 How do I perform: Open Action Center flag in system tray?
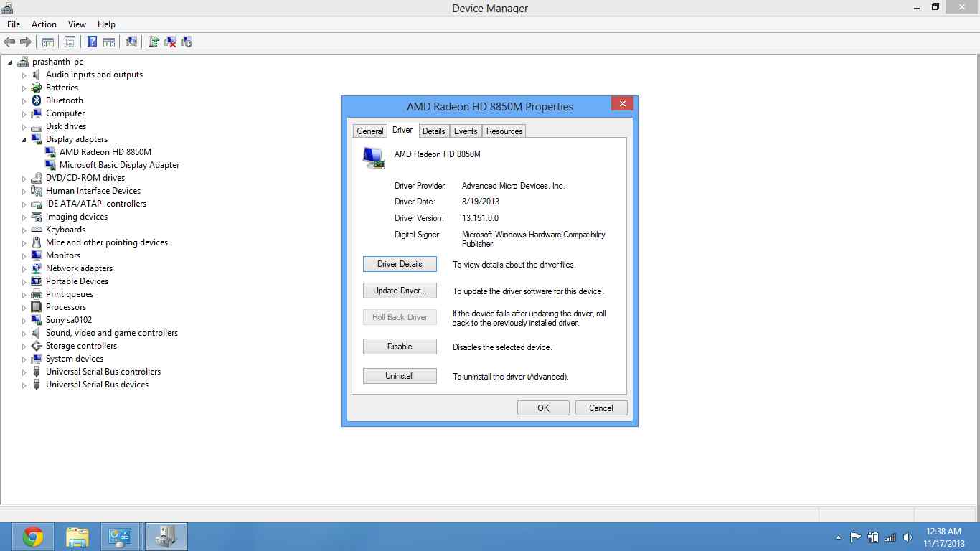856,537
